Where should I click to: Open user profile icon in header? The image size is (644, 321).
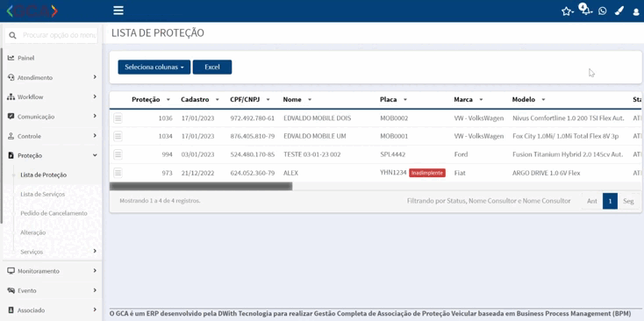coord(636,12)
